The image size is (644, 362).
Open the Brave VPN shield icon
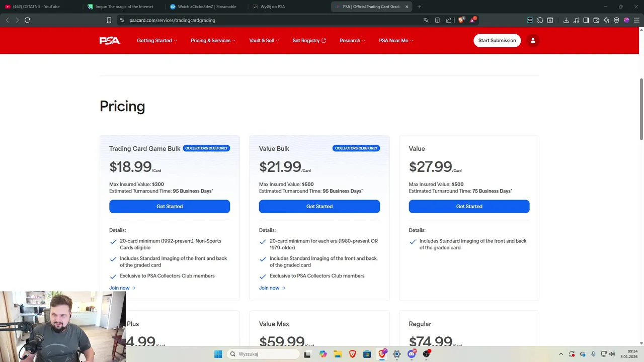pos(616,20)
